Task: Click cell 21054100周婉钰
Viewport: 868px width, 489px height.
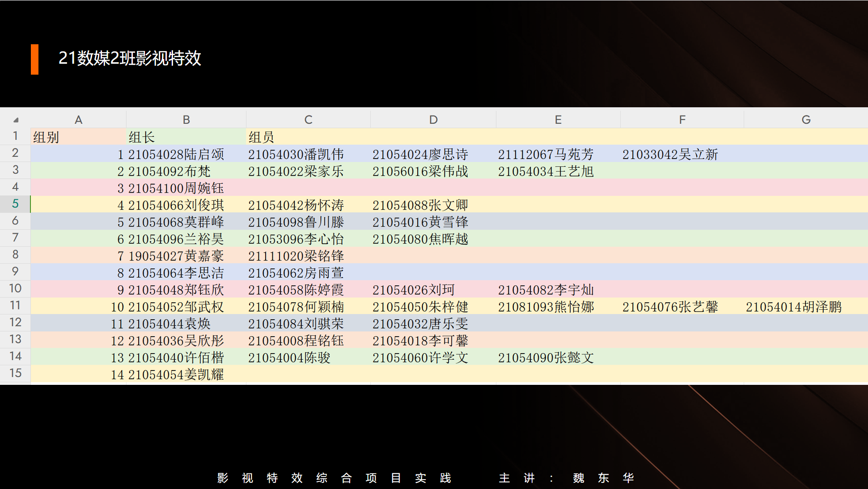Action: (176, 188)
